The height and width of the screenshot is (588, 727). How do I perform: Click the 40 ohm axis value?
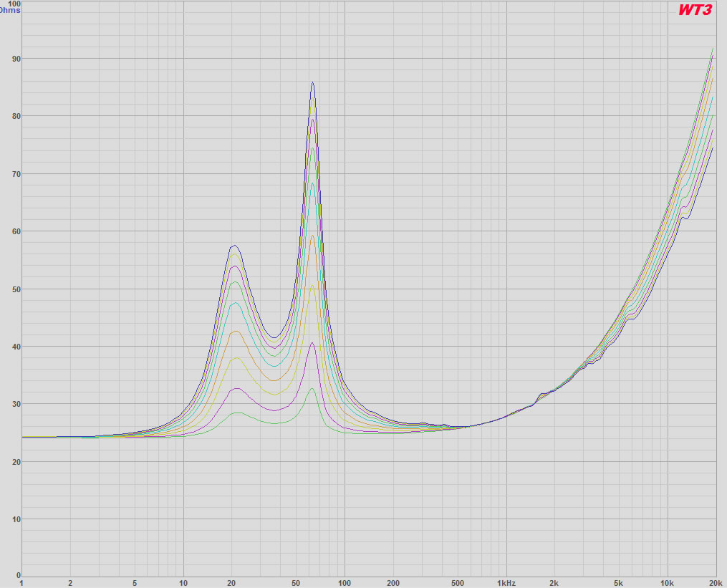(x=16, y=347)
